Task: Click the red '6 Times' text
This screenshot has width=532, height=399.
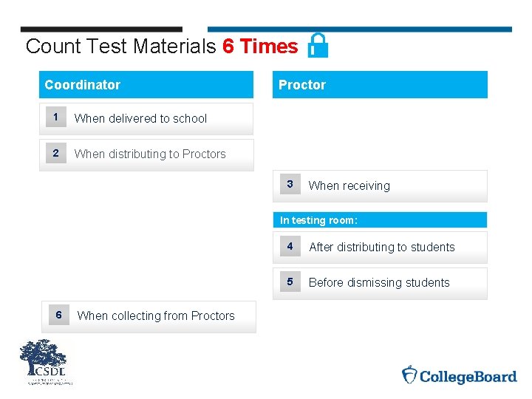Action: [260, 47]
